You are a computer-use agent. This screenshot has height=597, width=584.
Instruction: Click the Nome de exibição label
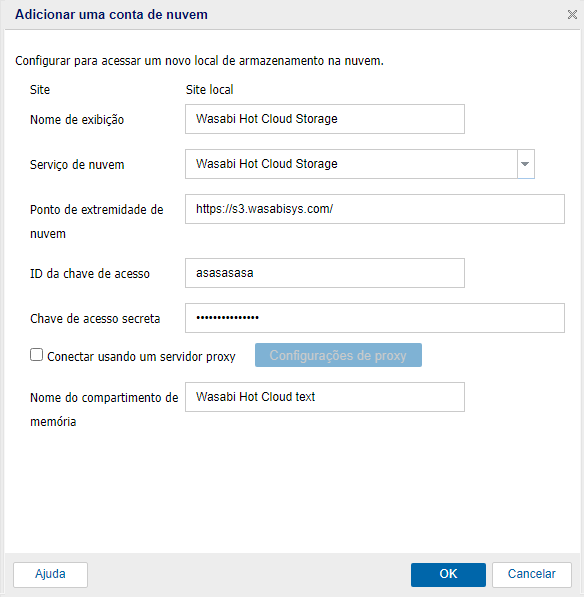pyautogui.click(x=77, y=120)
